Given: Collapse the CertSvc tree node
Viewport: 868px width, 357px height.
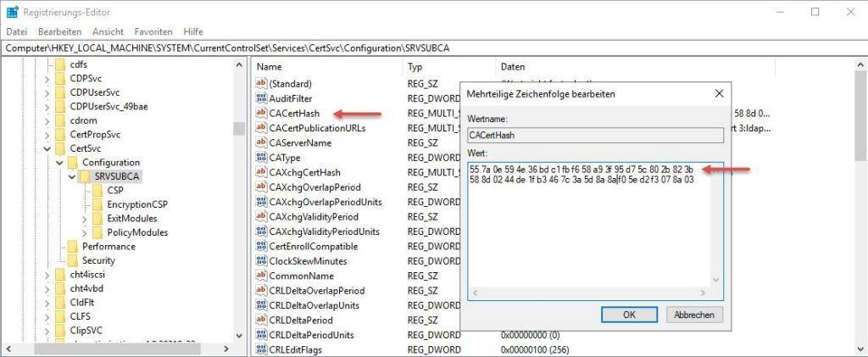Looking at the screenshot, I should point(47,148).
